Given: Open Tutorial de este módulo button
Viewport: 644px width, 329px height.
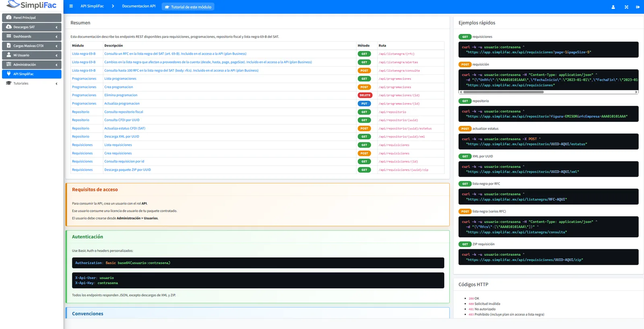Looking at the screenshot, I should pyautogui.click(x=188, y=7).
